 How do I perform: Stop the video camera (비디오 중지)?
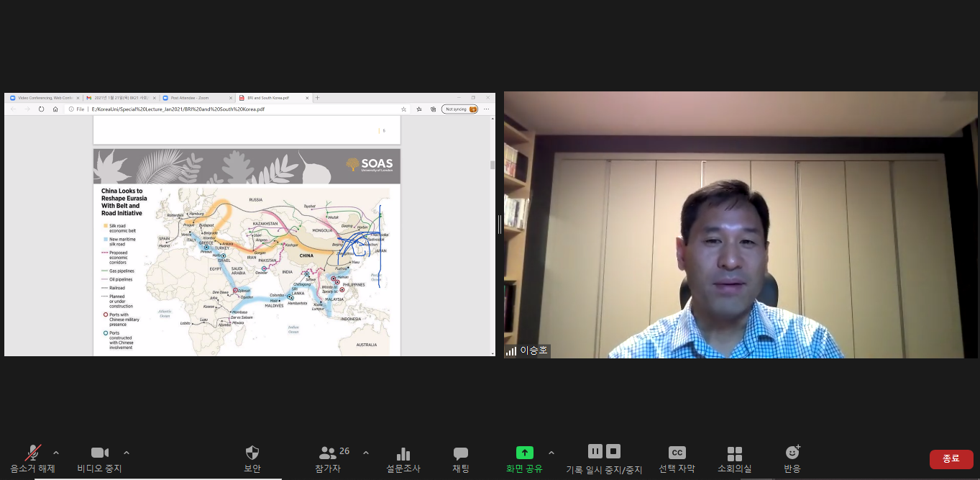(99, 453)
